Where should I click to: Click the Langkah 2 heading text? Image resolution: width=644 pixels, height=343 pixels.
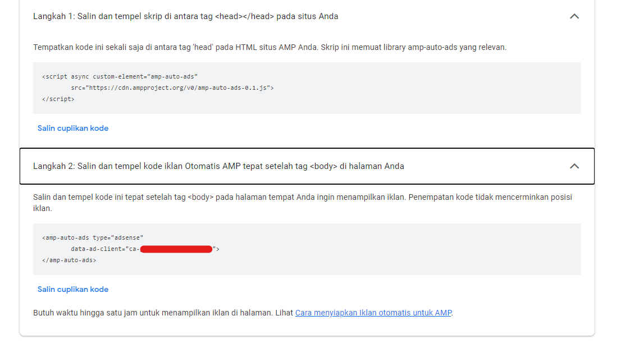pyautogui.click(x=218, y=166)
